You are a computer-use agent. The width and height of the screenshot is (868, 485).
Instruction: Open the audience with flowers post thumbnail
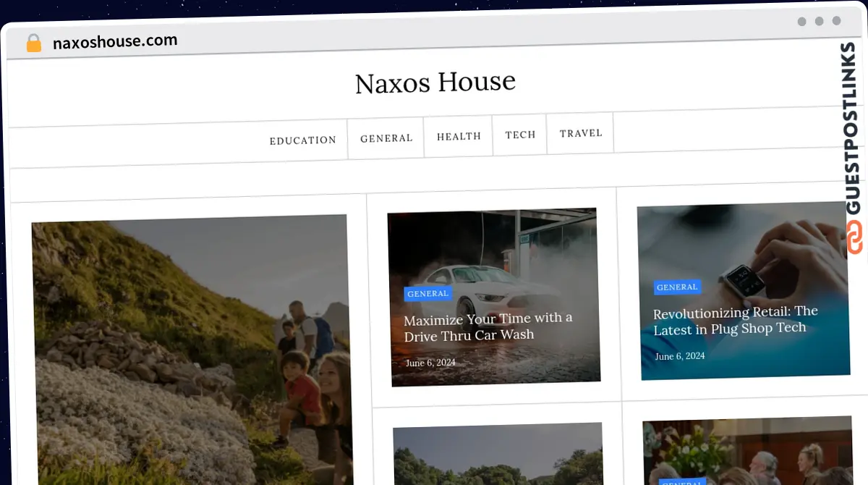pyautogui.click(x=748, y=450)
